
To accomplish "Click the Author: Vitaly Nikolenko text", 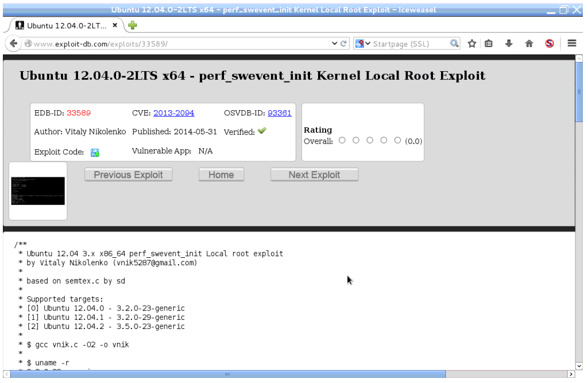I will (x=80, y=131).
